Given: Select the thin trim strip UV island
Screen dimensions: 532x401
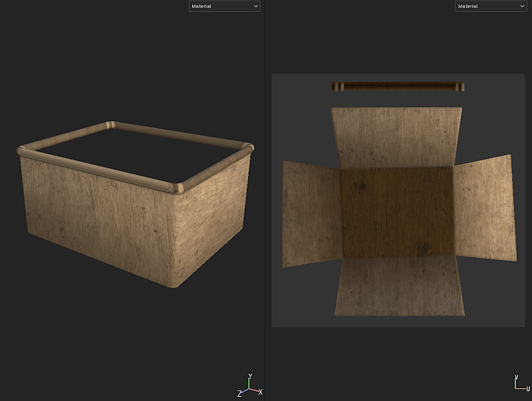Looking at the screenshot, I should tap(398, 86).
